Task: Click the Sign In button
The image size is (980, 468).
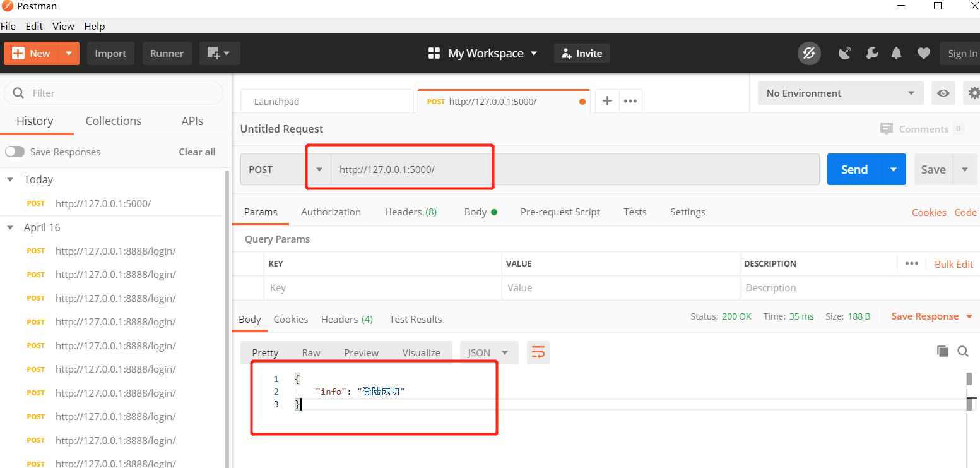Action: pyautogui.click(x=962, y=54)
